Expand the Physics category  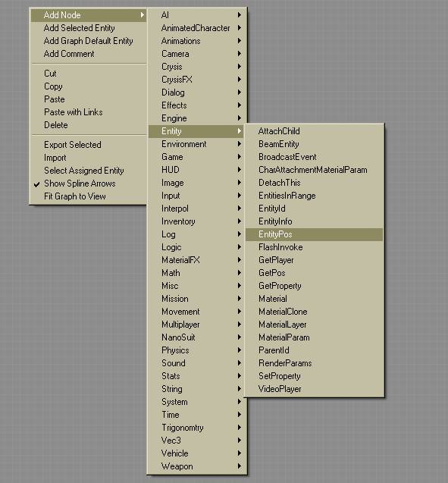pyautogui.click(x=197, y=350)
